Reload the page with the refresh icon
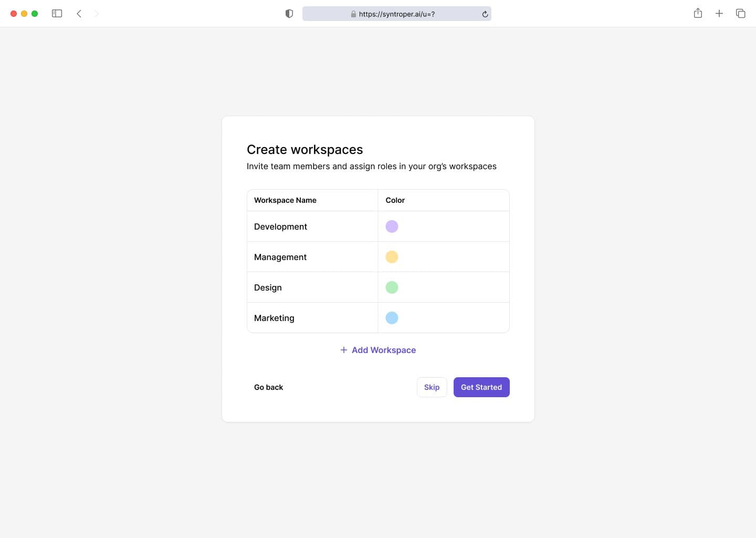Viewport: 756px width, 538px height. pyautogui.click(x=485, y=14)
